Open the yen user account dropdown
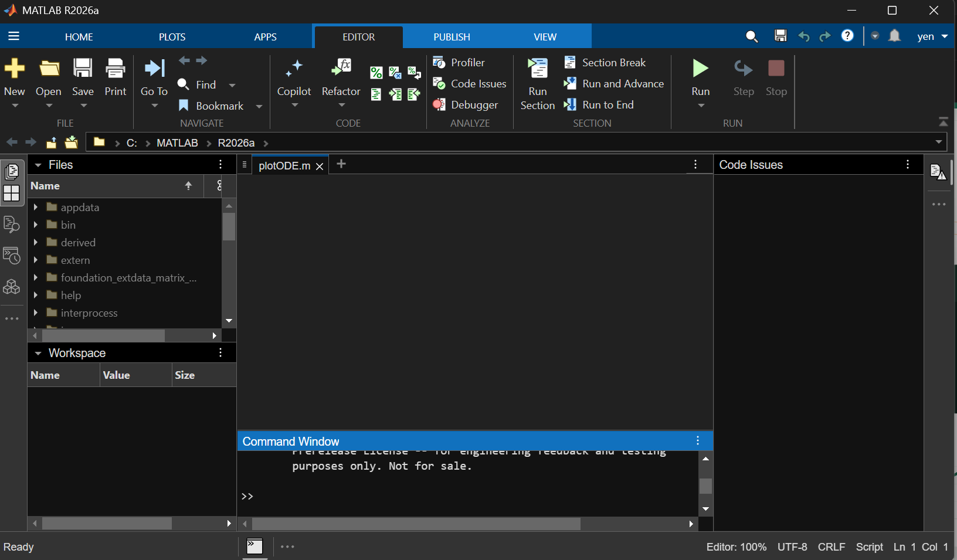This screenshot has height=560, width=957. (x=932, y=36)
